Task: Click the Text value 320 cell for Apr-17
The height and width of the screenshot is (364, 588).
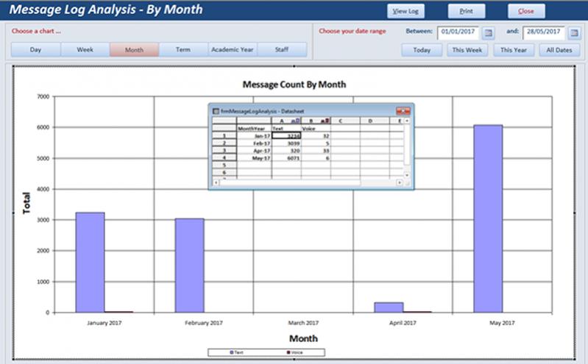Action: coord(286,151)
